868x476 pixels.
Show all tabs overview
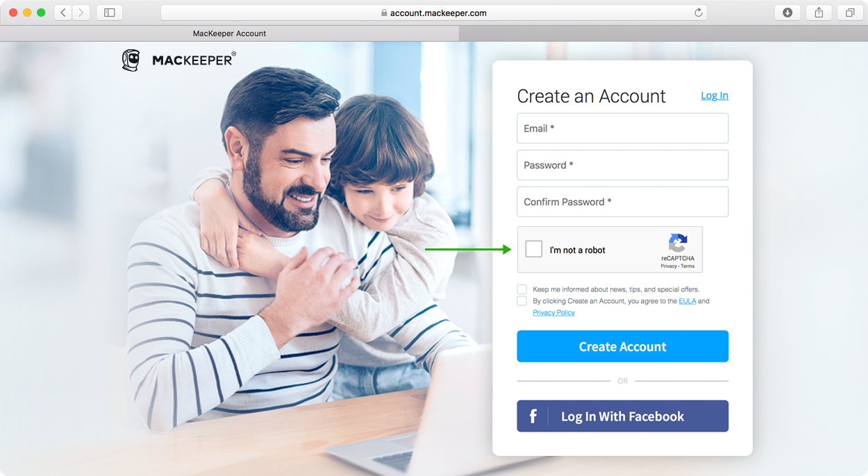850,12
